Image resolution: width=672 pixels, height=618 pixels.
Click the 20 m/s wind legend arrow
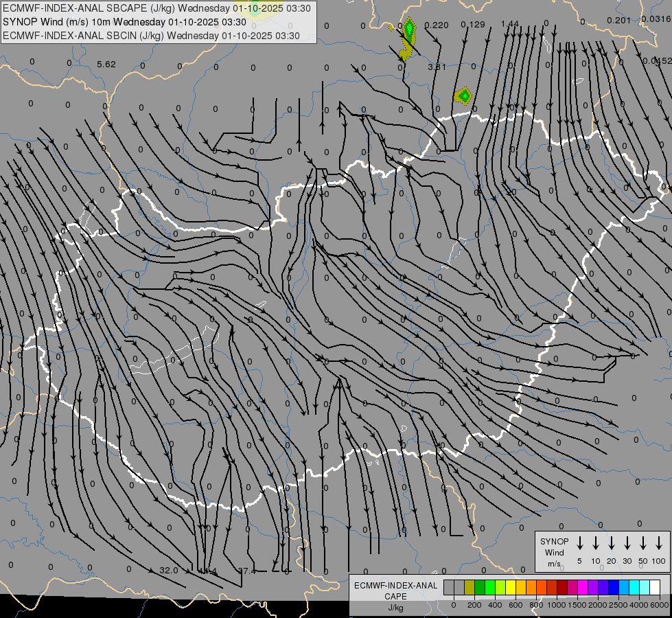tap(612, 543)
